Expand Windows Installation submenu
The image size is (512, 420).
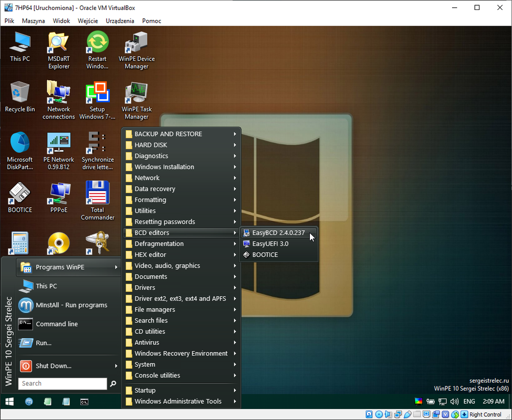pyautogui.click(x=181, y=167)
